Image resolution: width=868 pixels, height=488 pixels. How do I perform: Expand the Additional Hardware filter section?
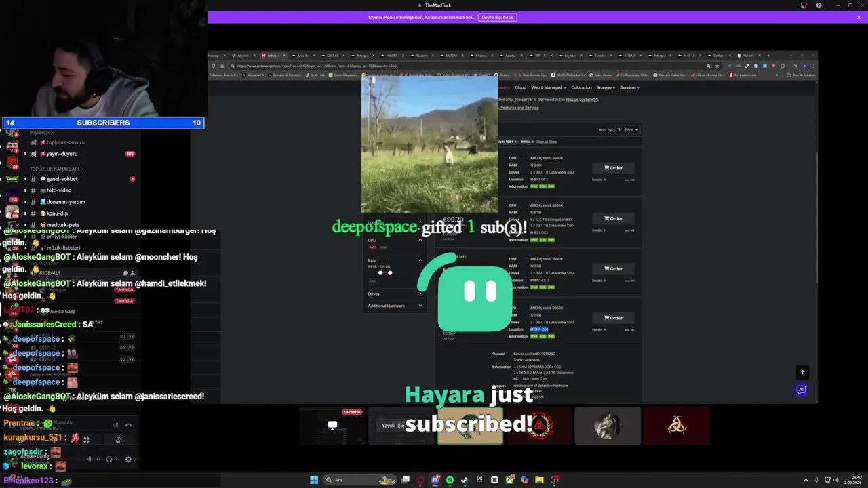tap(395, 306)
